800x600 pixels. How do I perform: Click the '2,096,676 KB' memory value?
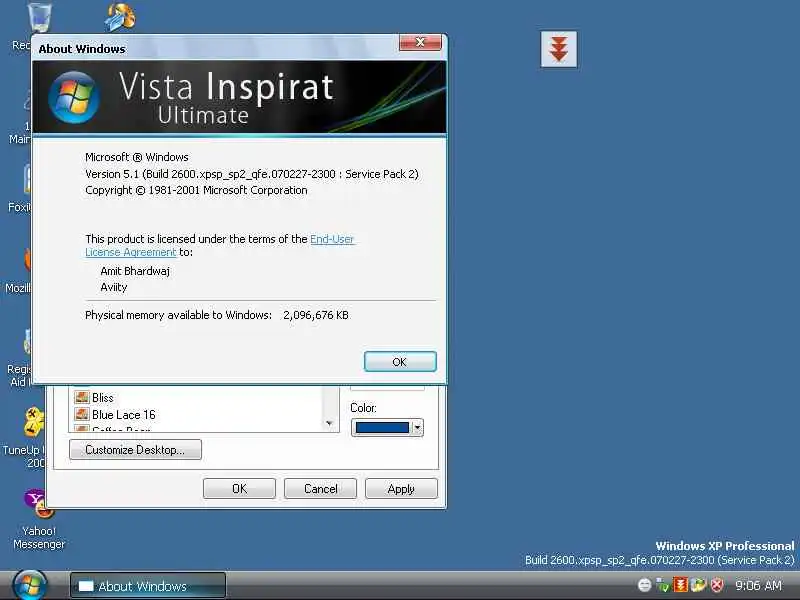[x=316, y=315]
